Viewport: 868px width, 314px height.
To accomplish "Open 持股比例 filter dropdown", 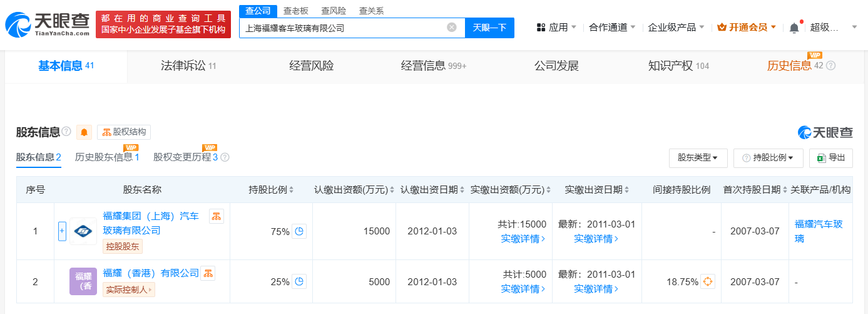I will (768, 158).
